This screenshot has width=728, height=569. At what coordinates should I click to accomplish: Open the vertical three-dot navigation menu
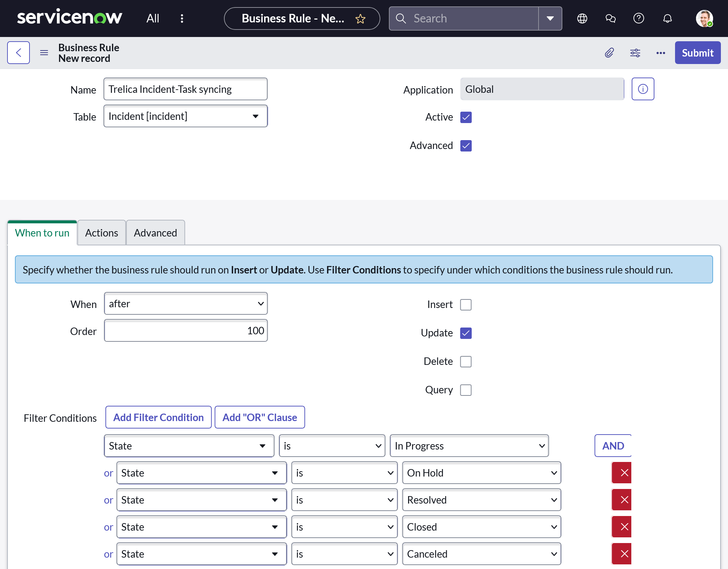click(182, 18)
